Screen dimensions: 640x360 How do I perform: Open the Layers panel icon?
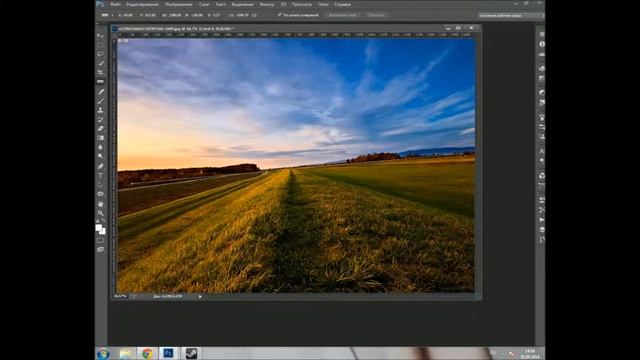click(x=542, y=230)
